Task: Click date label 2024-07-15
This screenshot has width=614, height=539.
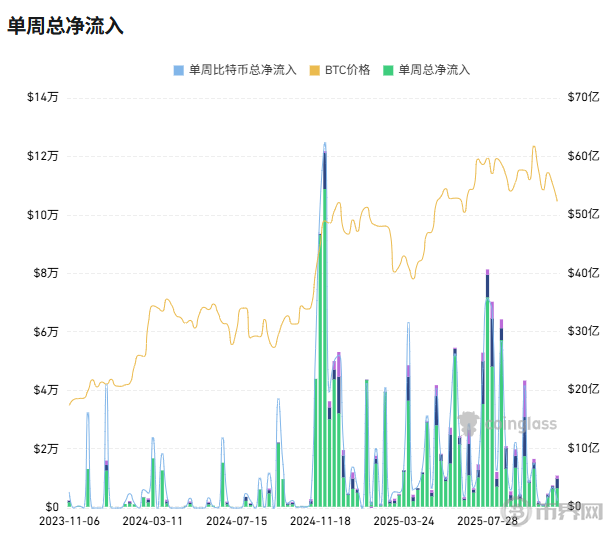Action: (237, 521)
